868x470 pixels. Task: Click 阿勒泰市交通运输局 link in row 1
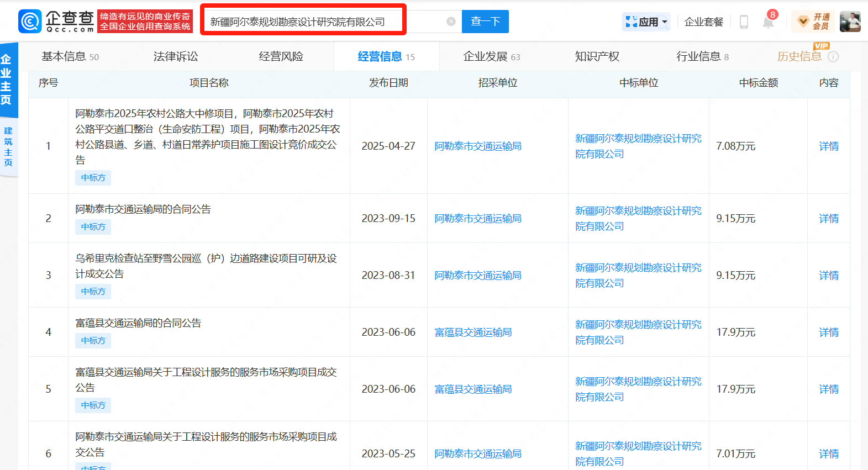[x=478, y=146]
